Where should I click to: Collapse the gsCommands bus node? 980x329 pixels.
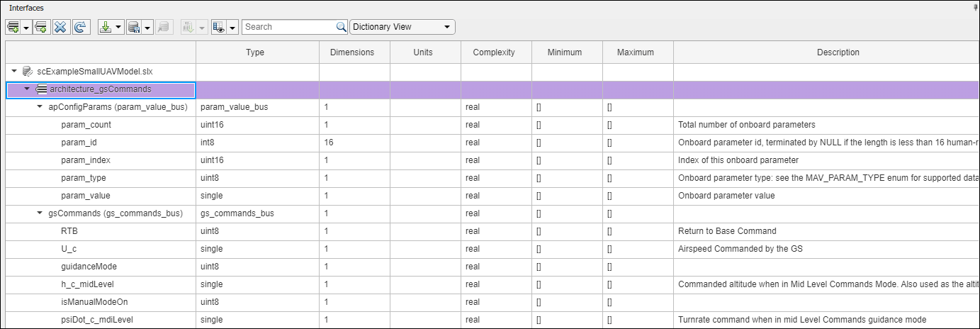(x=40, y=213)
